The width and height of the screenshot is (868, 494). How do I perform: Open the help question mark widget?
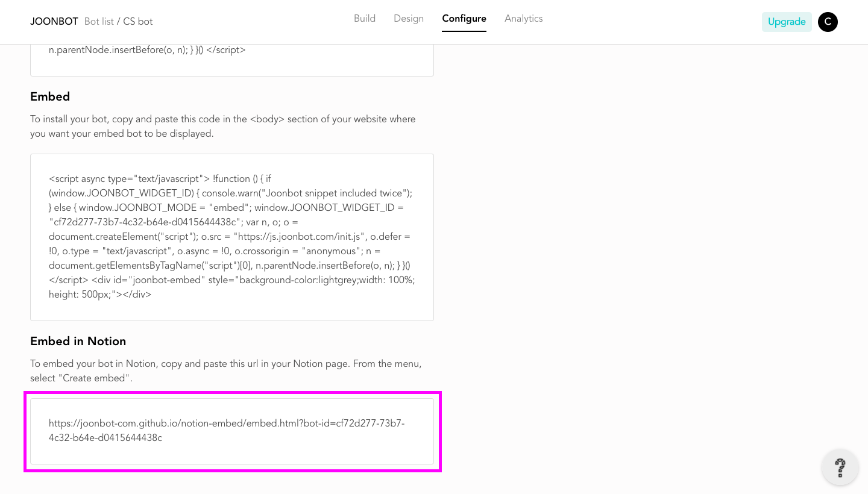pos(840,467)
